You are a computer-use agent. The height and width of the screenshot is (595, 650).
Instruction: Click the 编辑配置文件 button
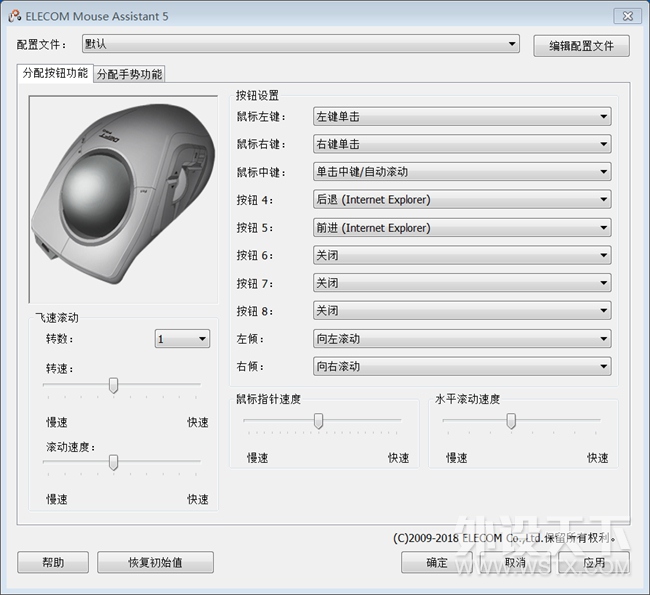coord(581,46)
